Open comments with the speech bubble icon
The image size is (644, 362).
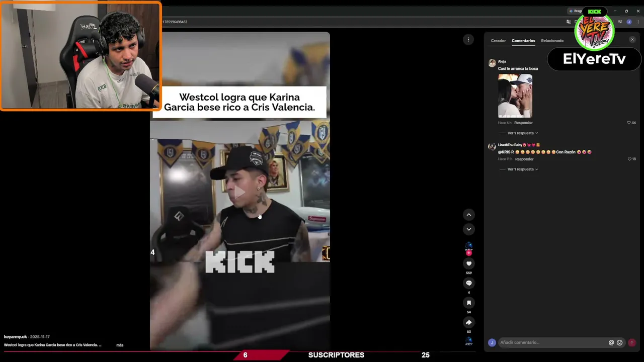(469, 283)
